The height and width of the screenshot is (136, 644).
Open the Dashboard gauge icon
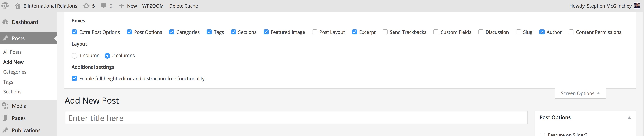[x=5, y=22]
